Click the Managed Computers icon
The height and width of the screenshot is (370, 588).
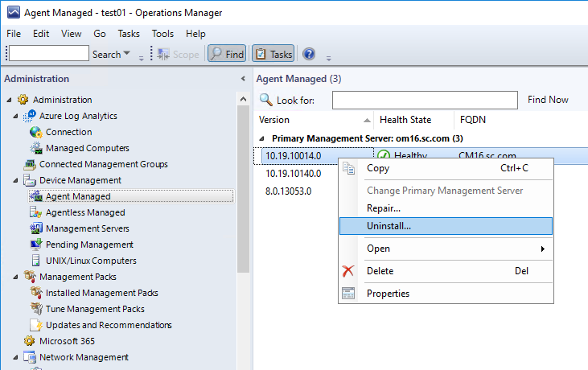click(x=36, y=148)
